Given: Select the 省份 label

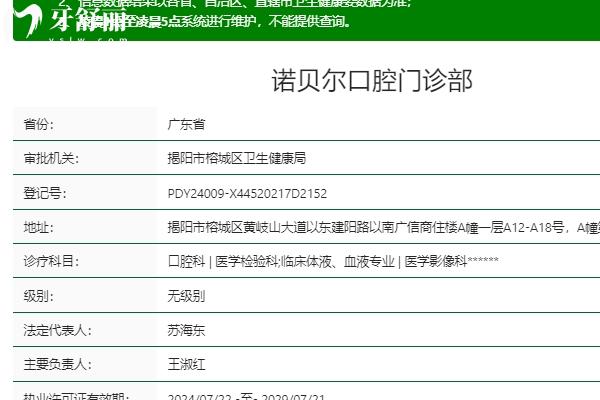Looking at the screenshot, I should coord(39,124).
